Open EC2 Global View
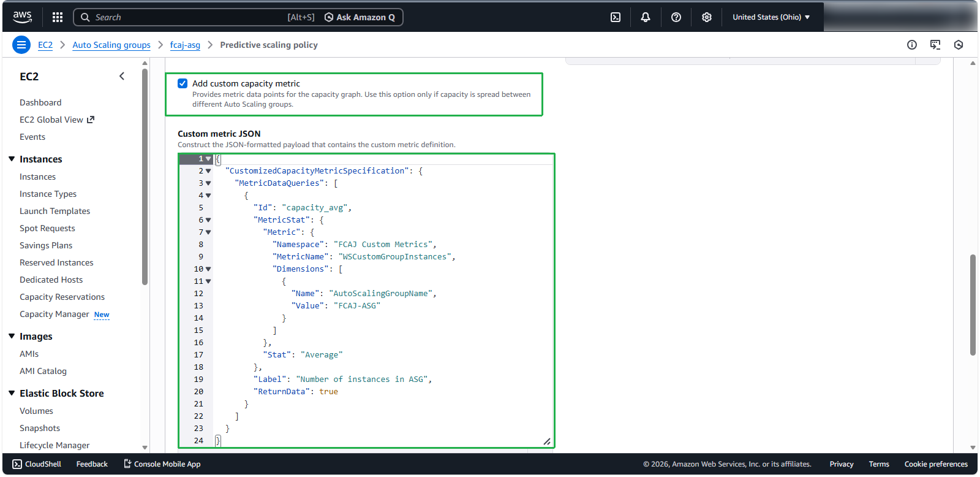980x477 pixels. tap(51, 120)
